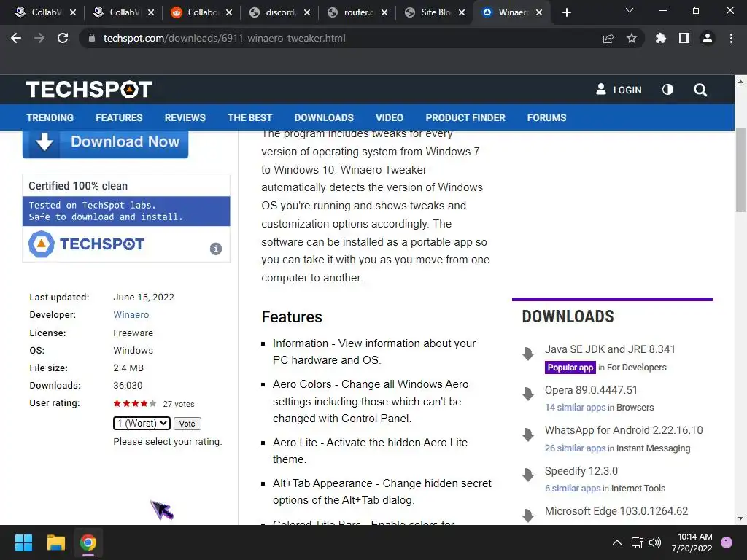This screenshot has width=747, height=560.
Task: Click For Developers category text
Action: [x=636, y=367]
